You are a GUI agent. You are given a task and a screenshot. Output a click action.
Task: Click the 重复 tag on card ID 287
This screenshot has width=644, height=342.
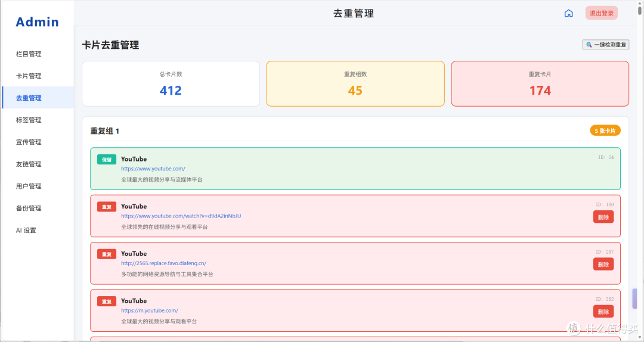pos(107,254)
